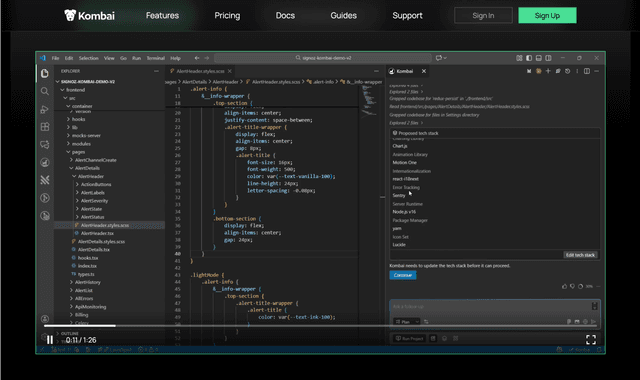The width and height of the screenshot is (640, 380).
Task: Open the Kombai logo home link
Action: (89, 16)
